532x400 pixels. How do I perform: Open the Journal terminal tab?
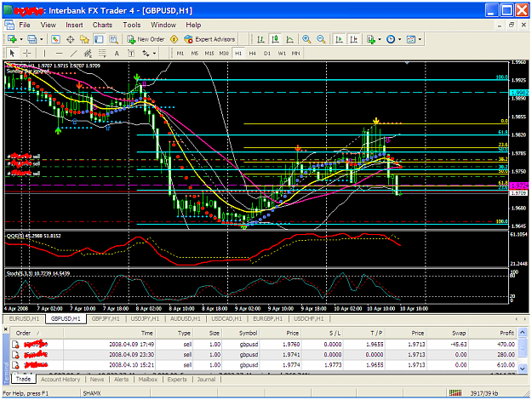click(206, 380)
